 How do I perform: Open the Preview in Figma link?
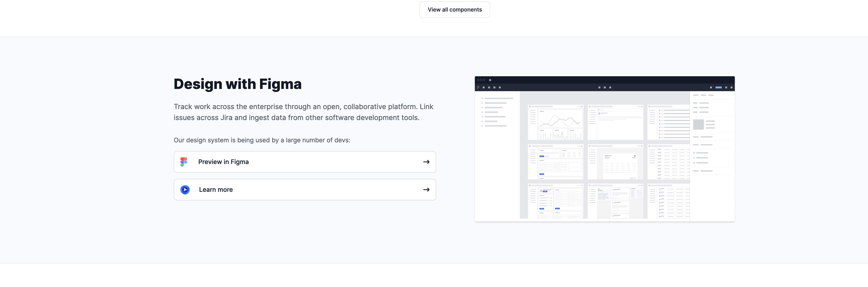[305, 162]
